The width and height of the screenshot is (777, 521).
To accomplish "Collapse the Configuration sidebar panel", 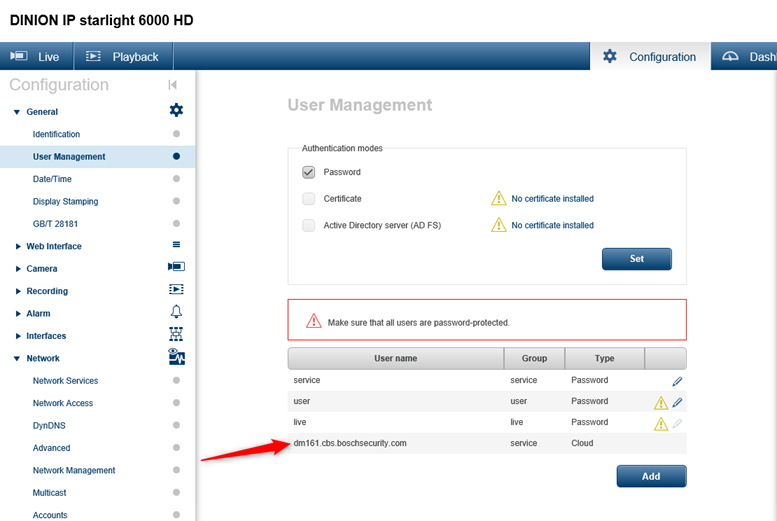I will pos(172,85).
